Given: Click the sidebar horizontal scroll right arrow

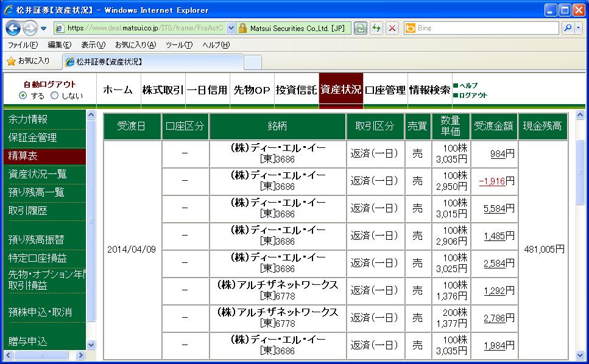Looking at the screenshot, I should (x=80, y=355).
